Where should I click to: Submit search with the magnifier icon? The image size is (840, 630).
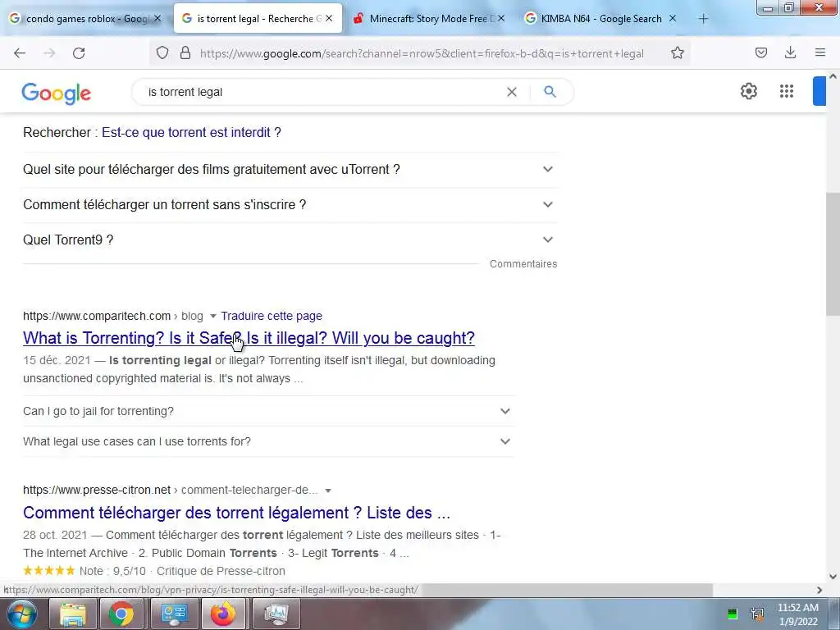pyautogui.click(x=550, y=92)
